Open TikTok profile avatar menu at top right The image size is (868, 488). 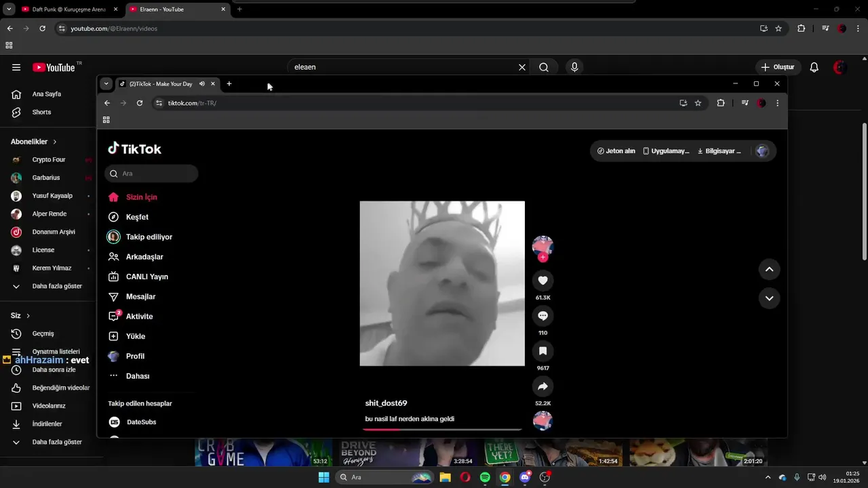pos(762,151)
